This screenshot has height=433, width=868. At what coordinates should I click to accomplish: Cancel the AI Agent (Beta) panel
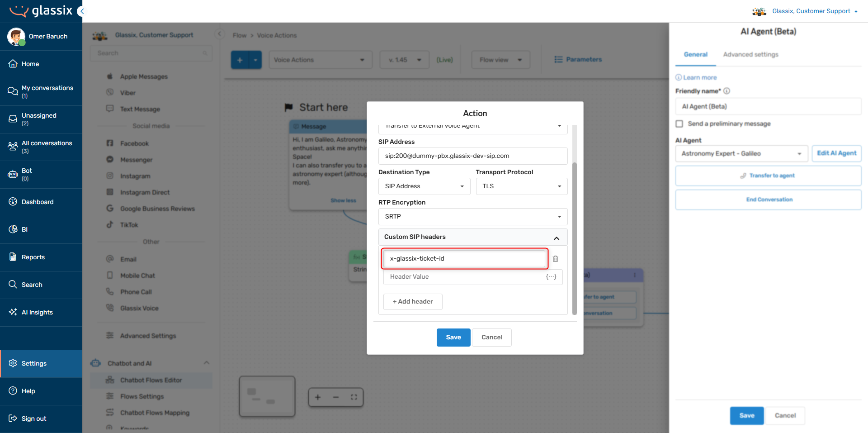pyautogui.click(x=785, y=416)
